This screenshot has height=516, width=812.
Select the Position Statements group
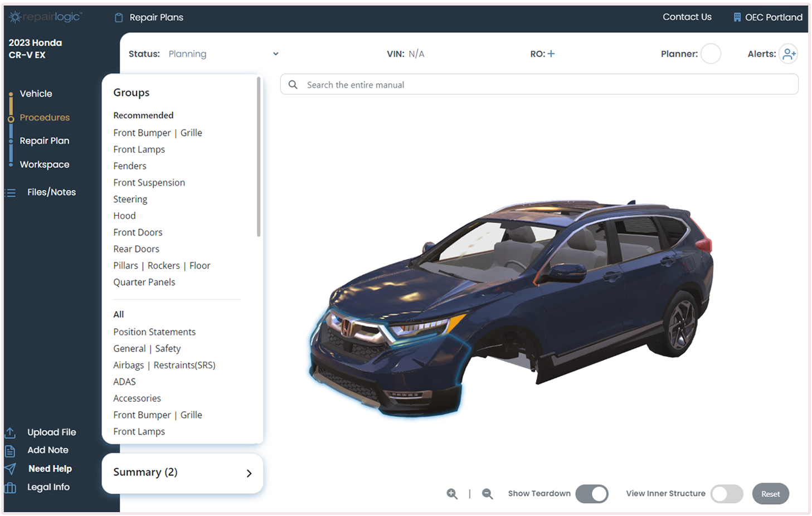(x=154, y=332)
